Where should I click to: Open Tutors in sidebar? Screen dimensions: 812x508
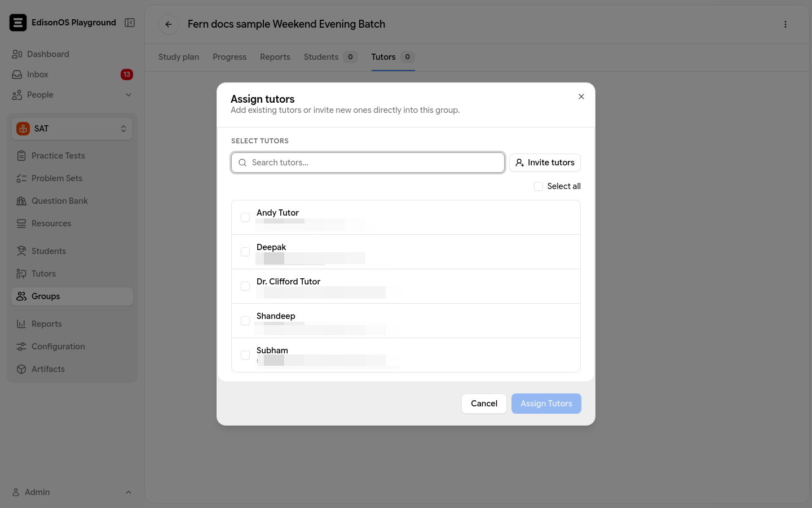click(x=72, y=274)
